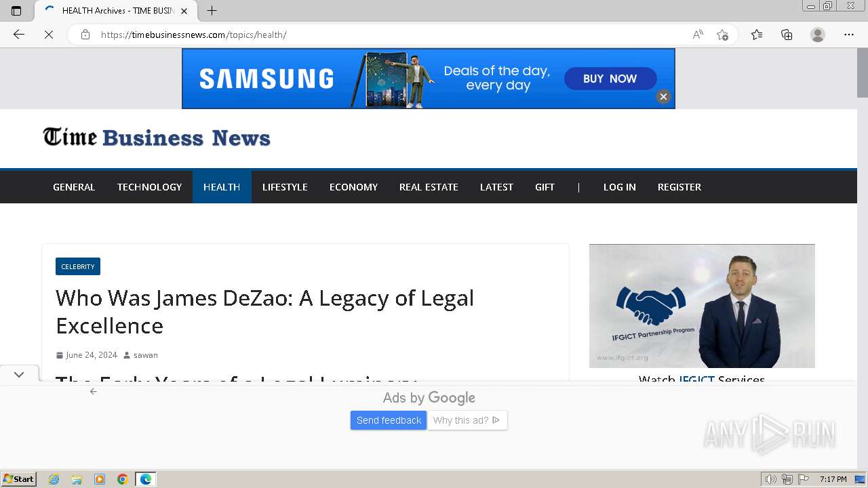View site information lock icon
This screenshot has height=488, width=868.
coord(85,35)
